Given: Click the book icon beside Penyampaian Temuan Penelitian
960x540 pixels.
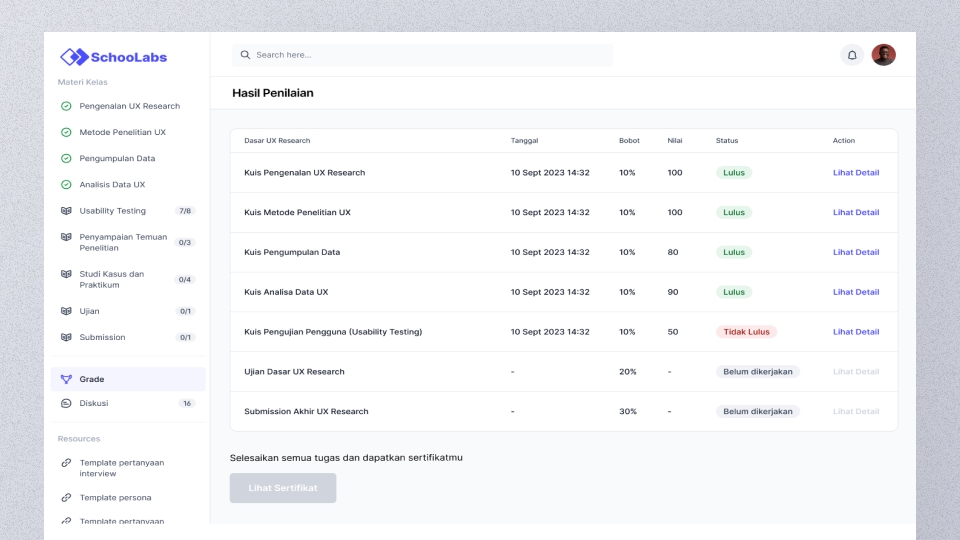Looking at the screenshot, I should click(x=66, y=237).
